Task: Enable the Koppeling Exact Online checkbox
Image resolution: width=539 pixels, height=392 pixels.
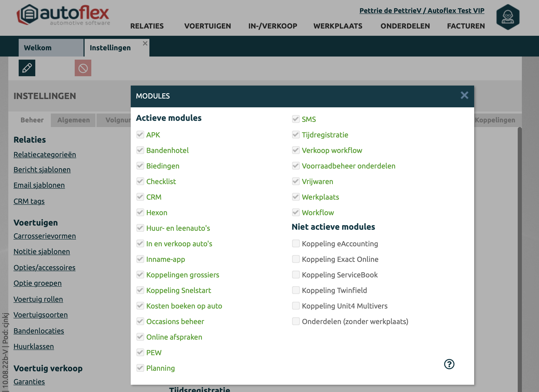Action: [296, 259]
